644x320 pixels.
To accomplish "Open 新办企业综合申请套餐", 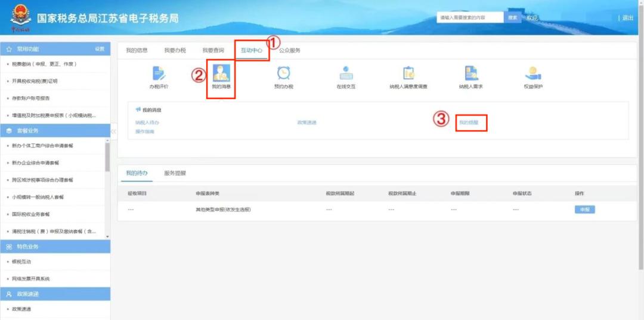I will (35, 163).
